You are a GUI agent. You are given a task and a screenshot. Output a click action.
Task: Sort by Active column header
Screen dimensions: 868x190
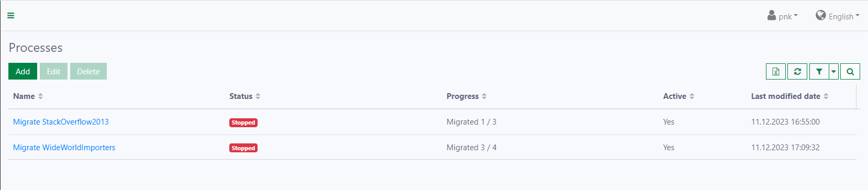pos(678,96)
